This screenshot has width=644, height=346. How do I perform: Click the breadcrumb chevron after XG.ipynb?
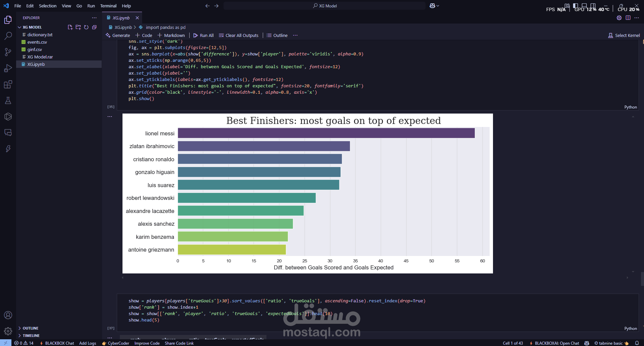click(135, 27)
